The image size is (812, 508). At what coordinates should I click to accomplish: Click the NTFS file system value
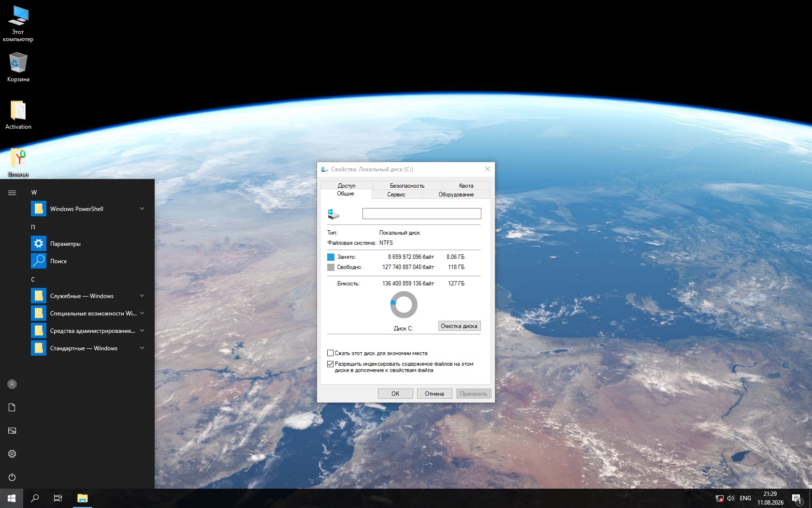(386, 243)
